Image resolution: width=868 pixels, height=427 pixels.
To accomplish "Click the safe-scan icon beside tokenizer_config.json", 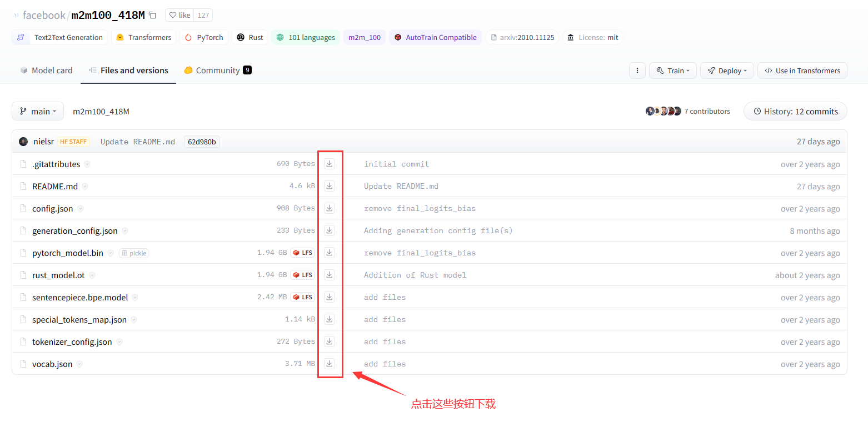I will point(119,342).
